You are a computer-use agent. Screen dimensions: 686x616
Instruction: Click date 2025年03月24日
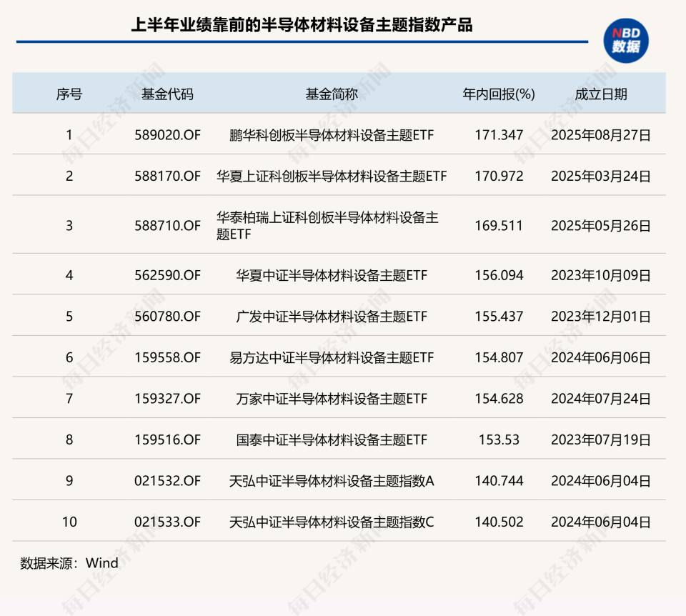click(601, 176)
